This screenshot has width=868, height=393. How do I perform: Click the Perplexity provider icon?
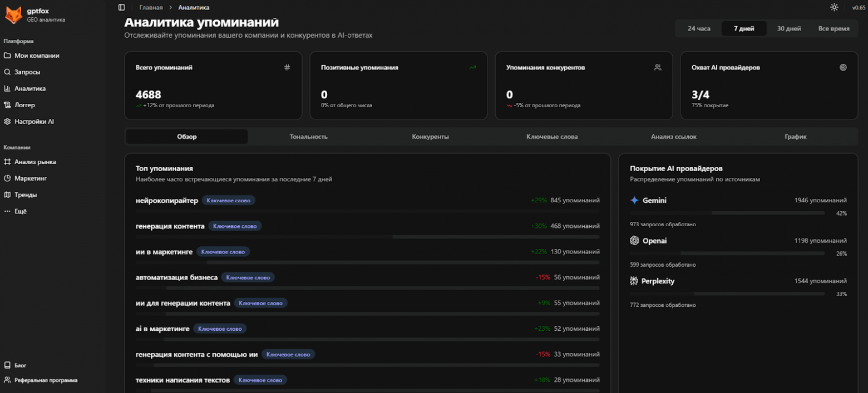(x=634, y=281)
